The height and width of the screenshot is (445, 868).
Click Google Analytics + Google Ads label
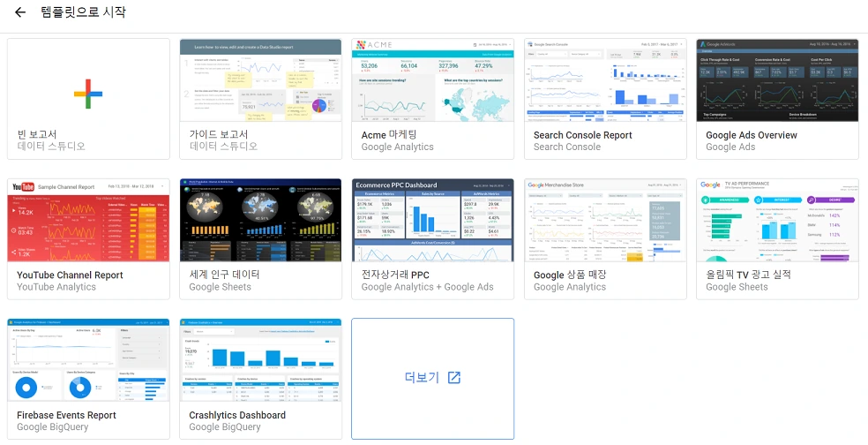[x=427, y=287]
